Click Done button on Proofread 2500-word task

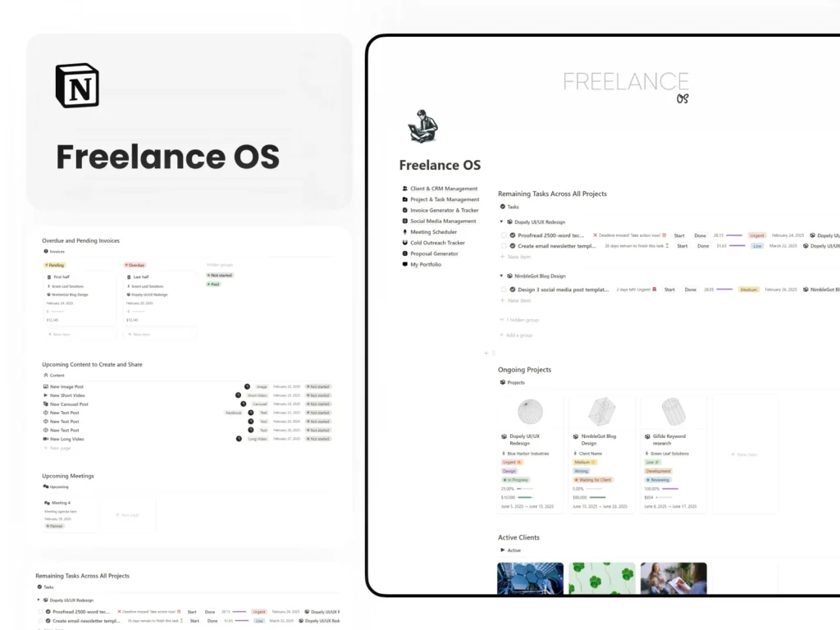(x=701, y=235)
